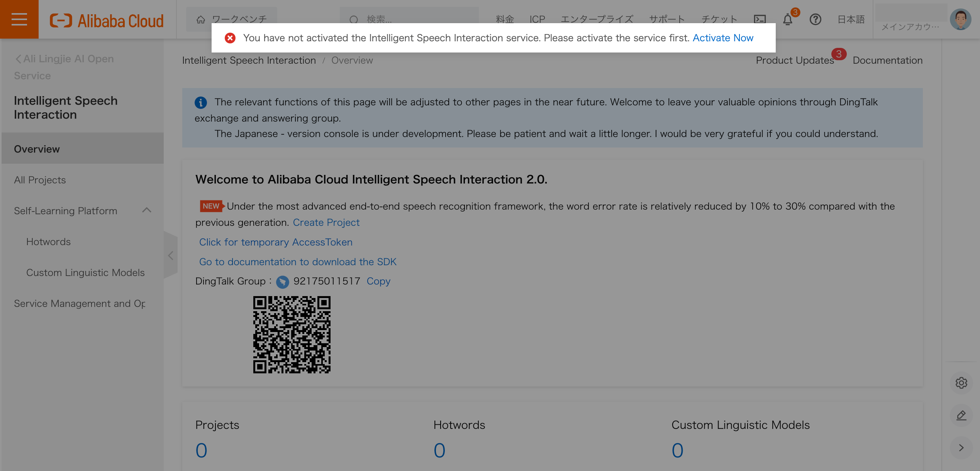This screenshot has width=980, height=471.
Task: Click the Activate Now link
Action: (x=723, y=38)
